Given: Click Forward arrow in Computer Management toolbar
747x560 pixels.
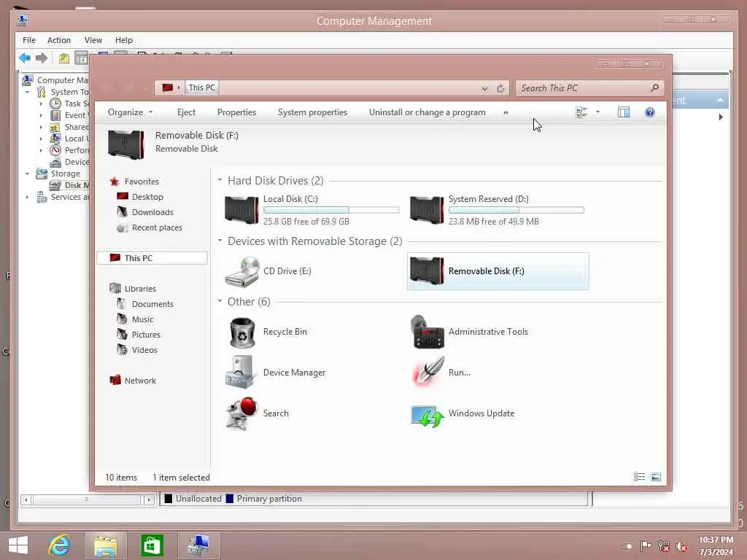Looking at the screenshot, I should [x=42, y=58].
